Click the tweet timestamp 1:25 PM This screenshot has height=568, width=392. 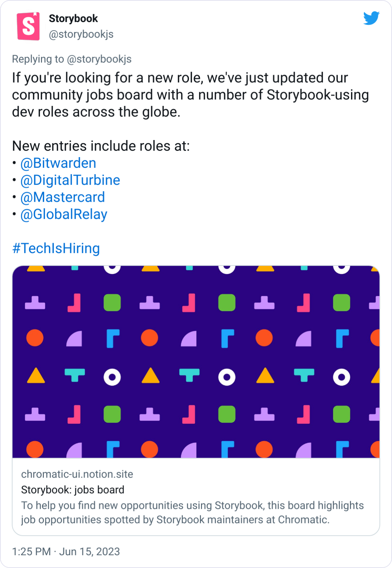pos(31,551)
